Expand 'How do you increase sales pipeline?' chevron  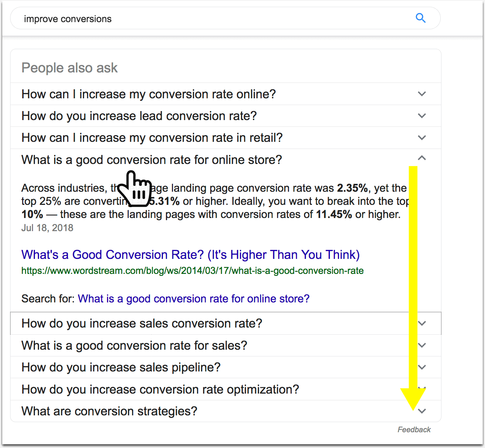422,367
